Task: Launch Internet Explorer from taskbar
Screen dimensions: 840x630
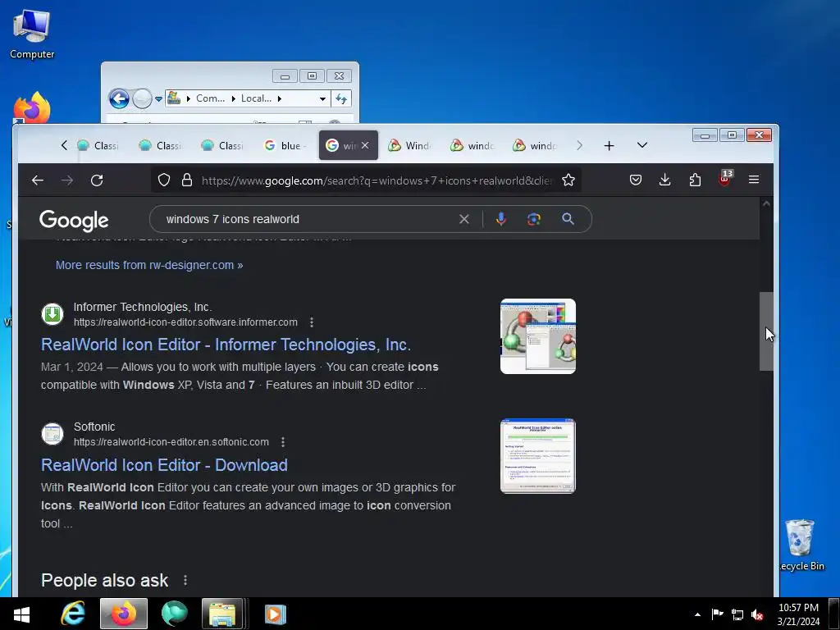Action: 73,614
